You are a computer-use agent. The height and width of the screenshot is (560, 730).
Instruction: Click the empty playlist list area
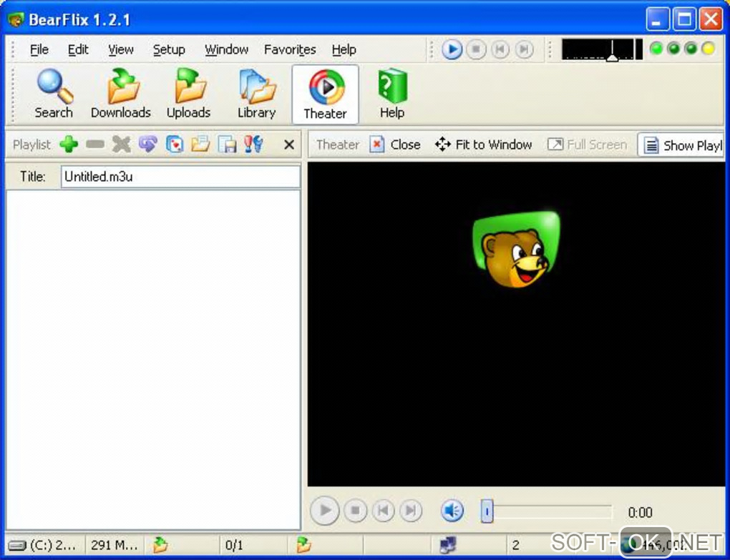(x=153, y=359)
